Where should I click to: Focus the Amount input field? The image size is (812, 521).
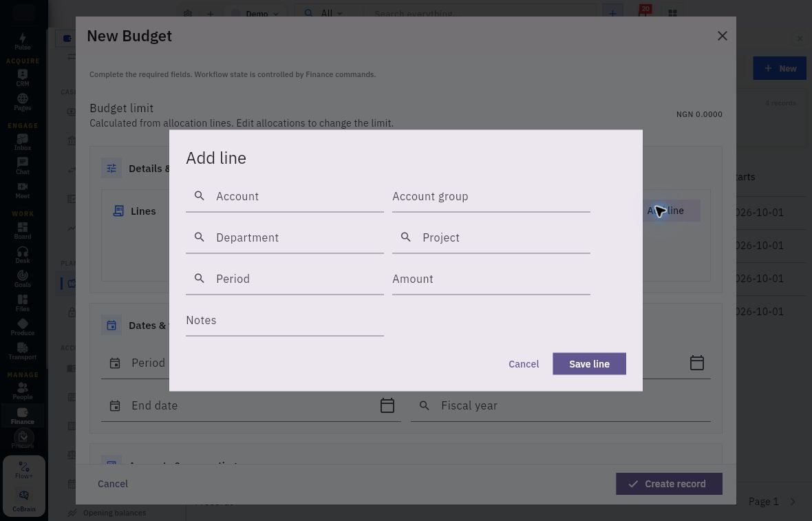click(x=491, y=279)
